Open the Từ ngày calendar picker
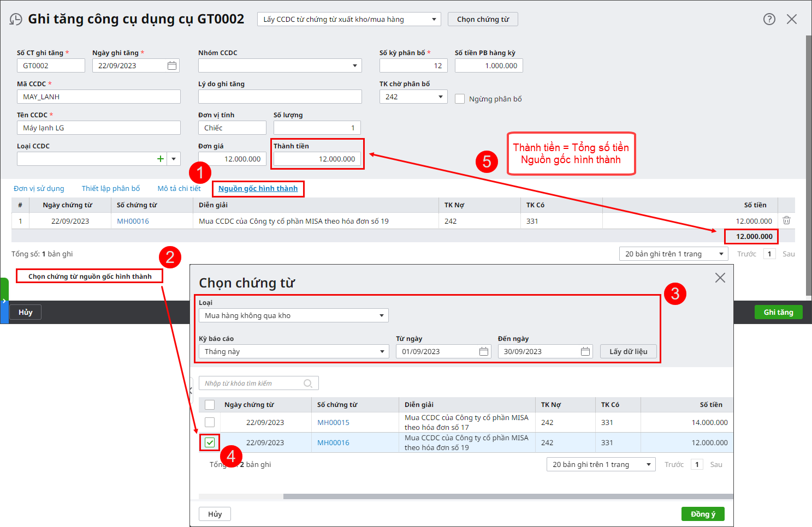The width and height of the screenshot is (812, 527). 484,352
